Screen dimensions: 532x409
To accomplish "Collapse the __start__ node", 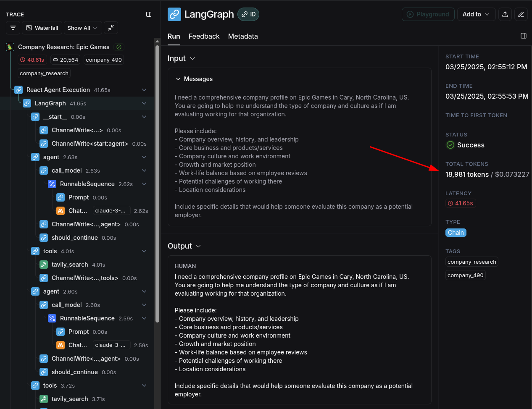I will [144, 117].
